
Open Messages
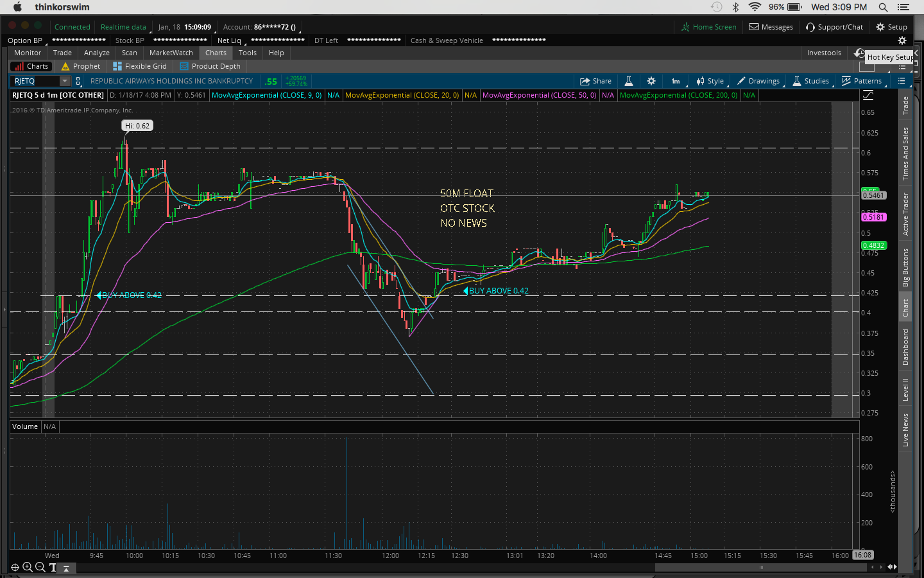771,27
